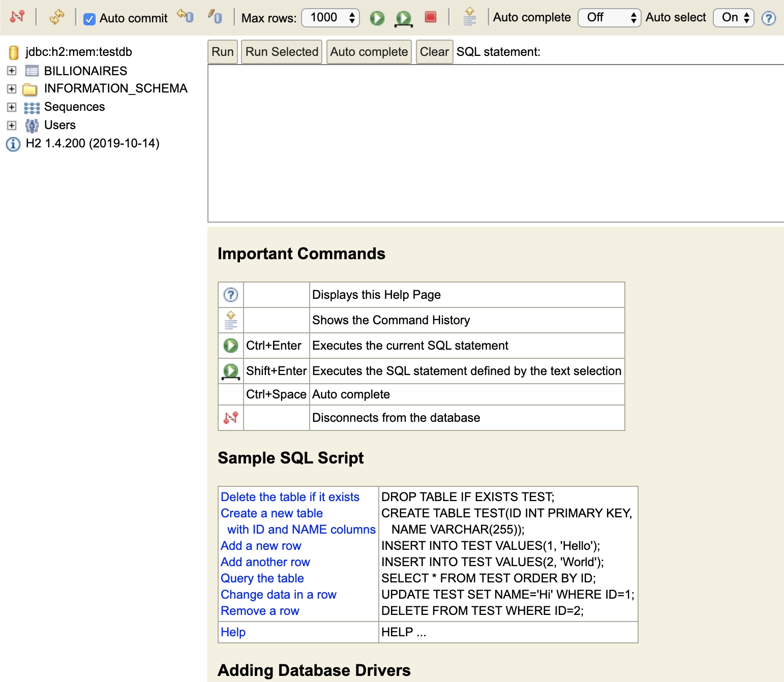Select Sequences in the database tree
The height and width of the screenshot is (682, 784).
[x=74, y=107]
